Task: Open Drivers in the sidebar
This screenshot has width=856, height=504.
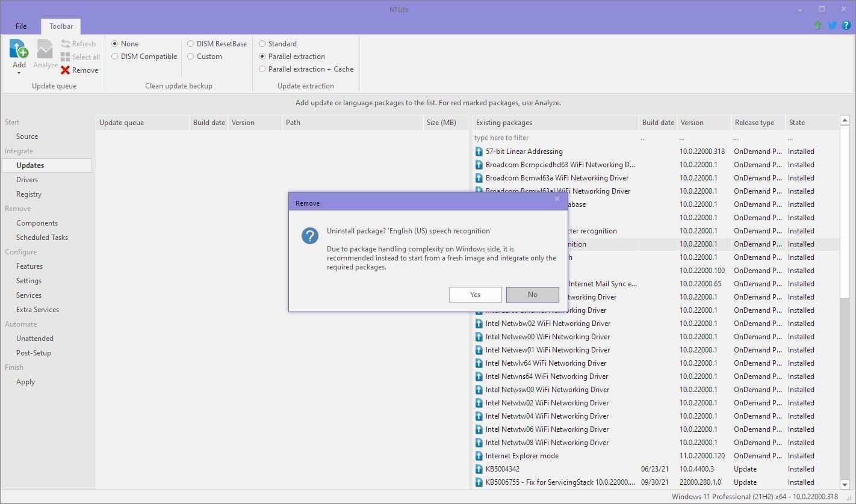Action: 27,180
